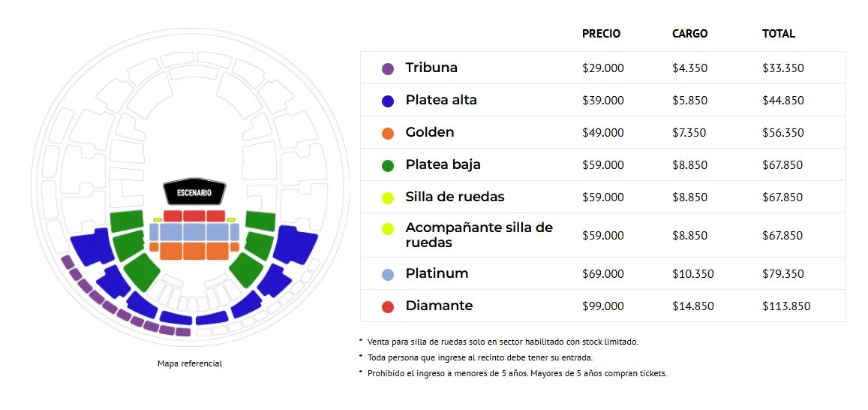Click the CARGO column header
The width and height of the screenshot is (868, 410).
click(689, 34)
